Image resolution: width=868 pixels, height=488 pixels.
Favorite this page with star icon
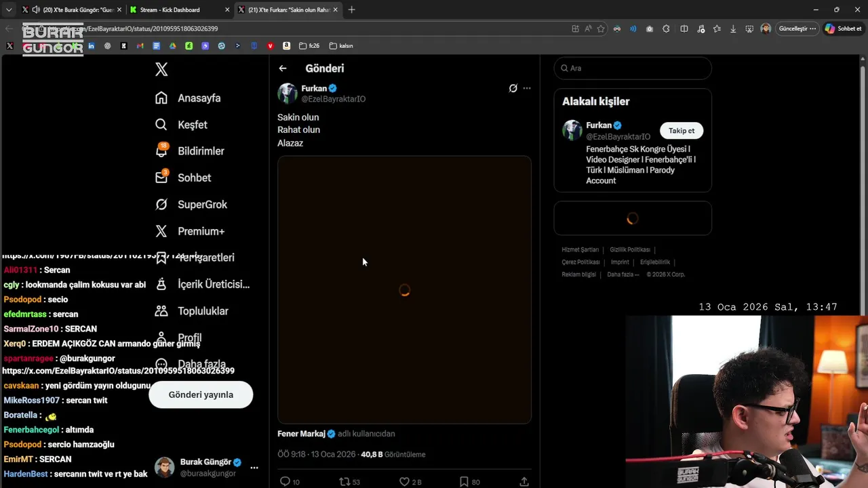(601, 28)
